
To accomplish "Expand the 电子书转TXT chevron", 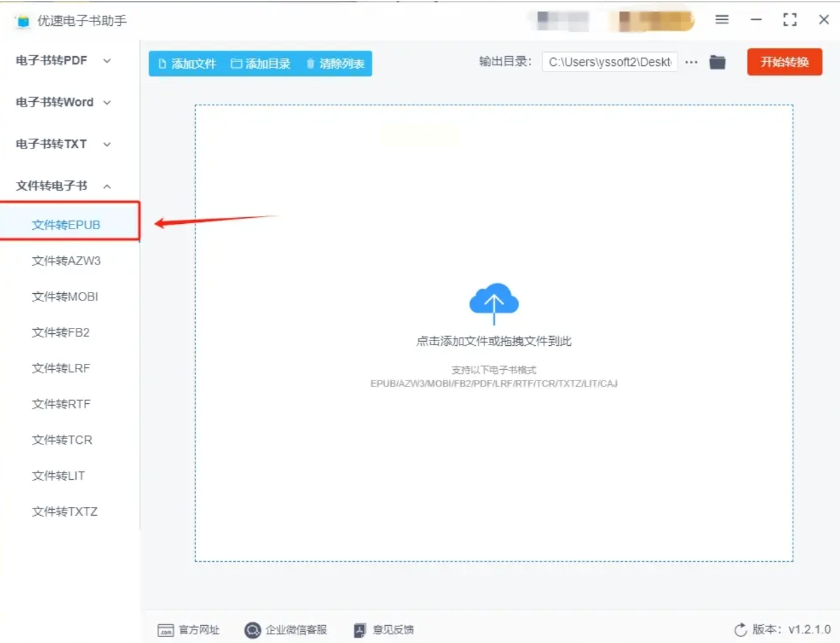I will tap(107, 144).
